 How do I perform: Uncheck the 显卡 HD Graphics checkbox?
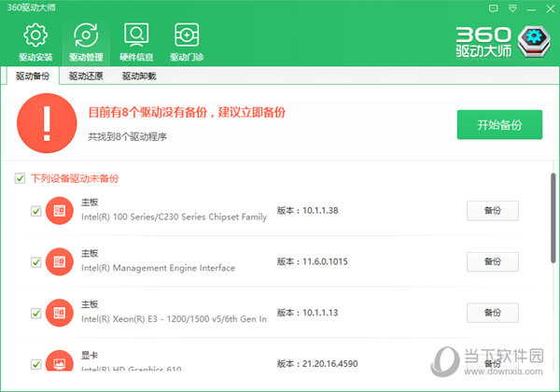click(x=35, y=364)
